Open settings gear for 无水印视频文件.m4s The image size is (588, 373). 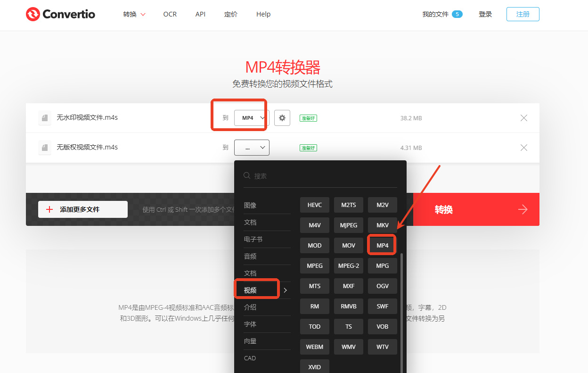282,118
